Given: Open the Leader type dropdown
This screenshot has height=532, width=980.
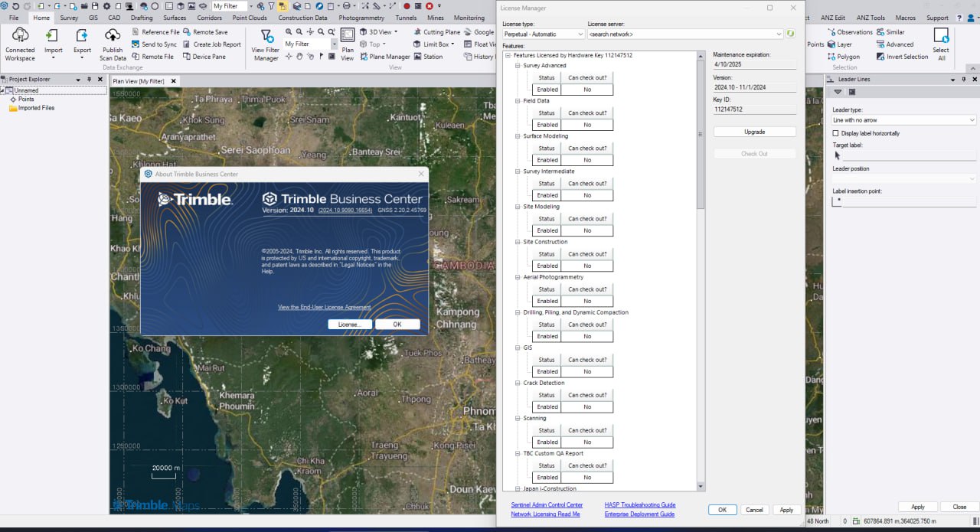Looking at the screenshot, I should click(904, 120).
